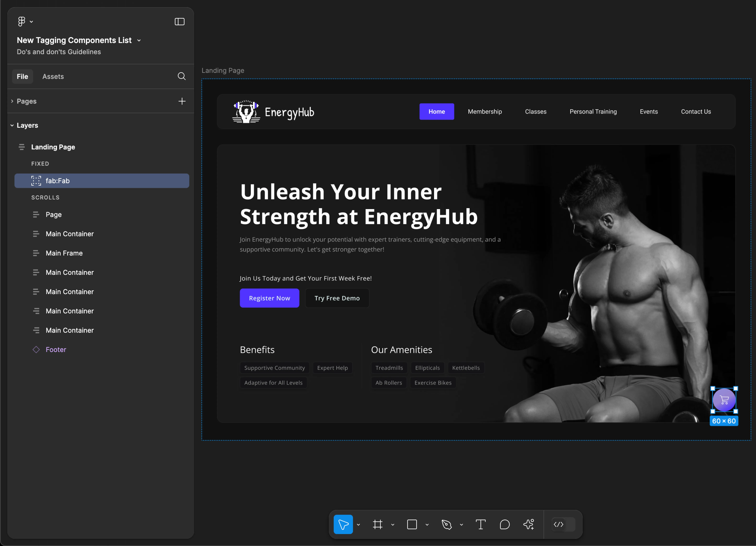
Task: Collapse the left sidebar panel
Action: pos(180,22)
